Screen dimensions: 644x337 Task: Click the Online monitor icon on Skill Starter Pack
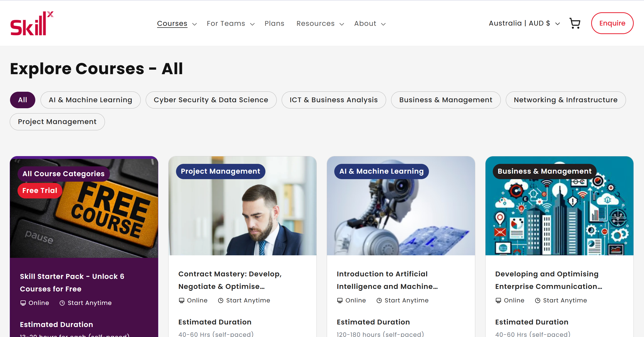[x=23, y=303]
